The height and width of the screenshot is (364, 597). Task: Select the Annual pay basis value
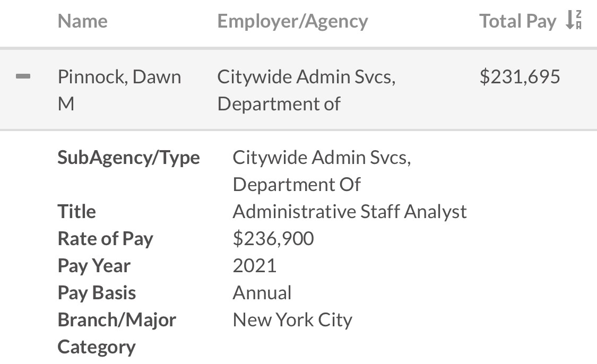point(262,293)
